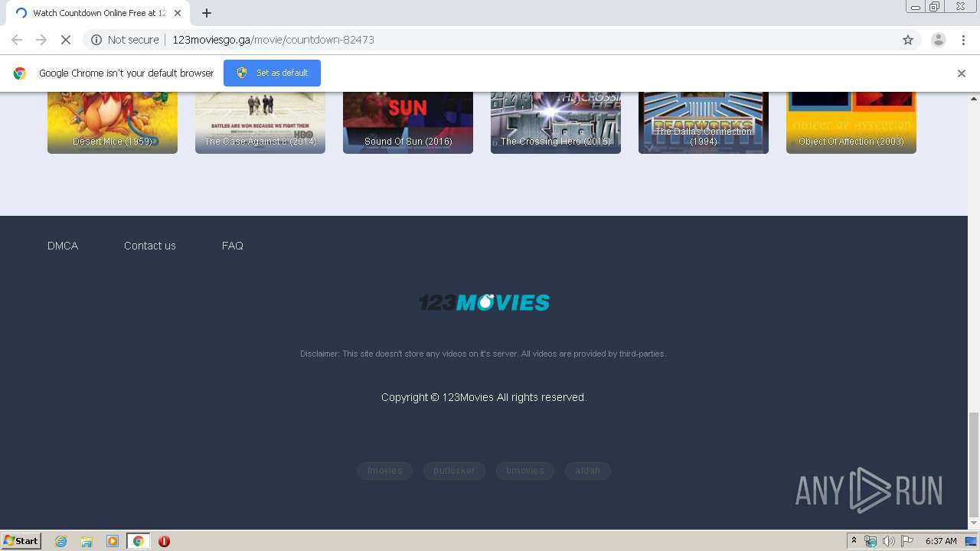The height and width of the screenshot is (551, 980).
Task: Open a new tab with plus button
Action: [x=207, y=13]
